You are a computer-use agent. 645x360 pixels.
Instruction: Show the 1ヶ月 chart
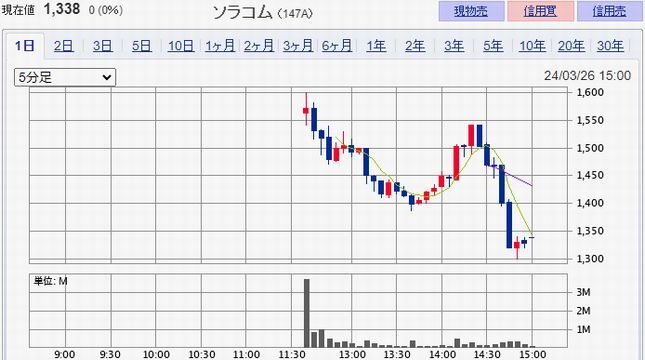220,46
